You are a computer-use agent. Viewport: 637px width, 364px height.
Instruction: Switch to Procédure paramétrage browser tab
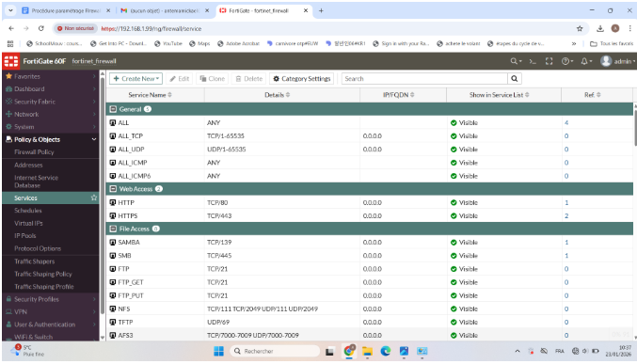coord(66,10)
